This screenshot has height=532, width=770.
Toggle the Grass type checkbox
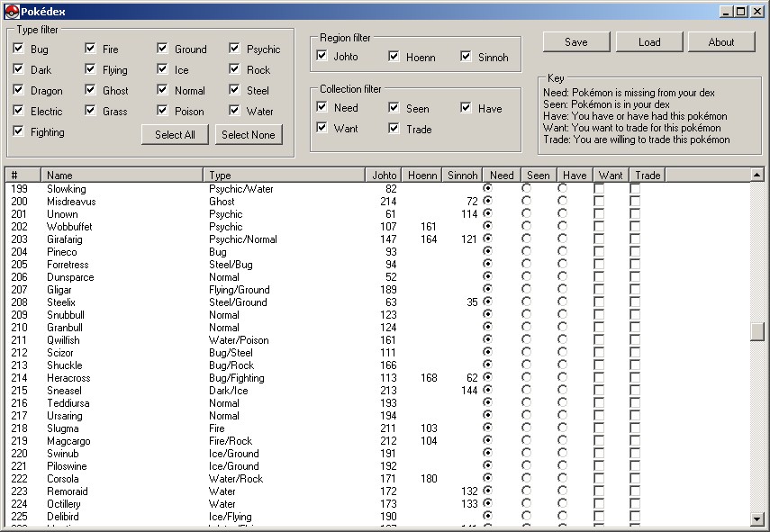click(x=90, y=111)
